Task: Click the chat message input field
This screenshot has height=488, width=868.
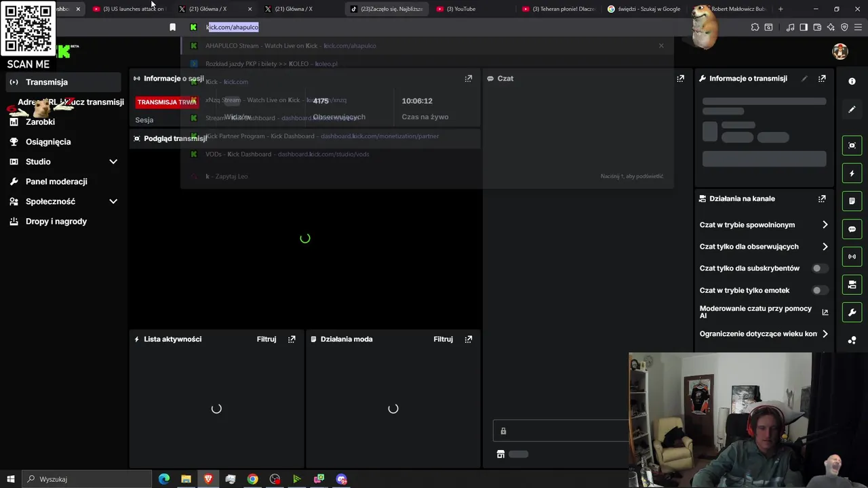Action: 561,431
